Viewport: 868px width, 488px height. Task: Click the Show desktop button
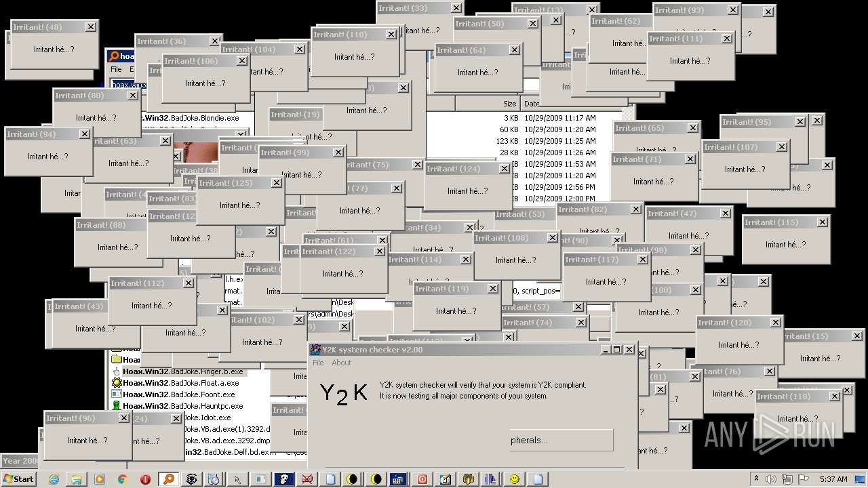[x=860, y=479]
